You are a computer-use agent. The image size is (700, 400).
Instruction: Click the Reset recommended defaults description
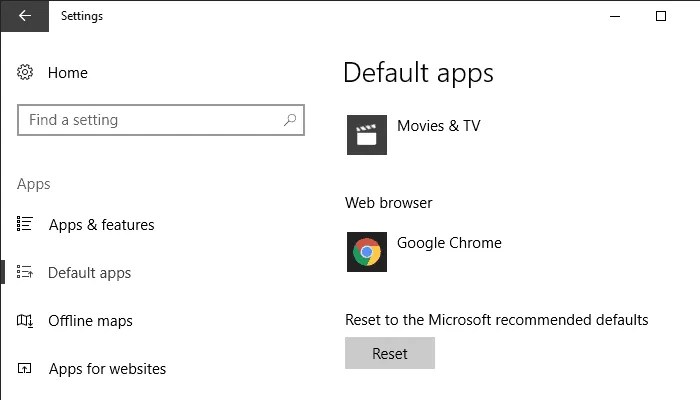point(496,320)
